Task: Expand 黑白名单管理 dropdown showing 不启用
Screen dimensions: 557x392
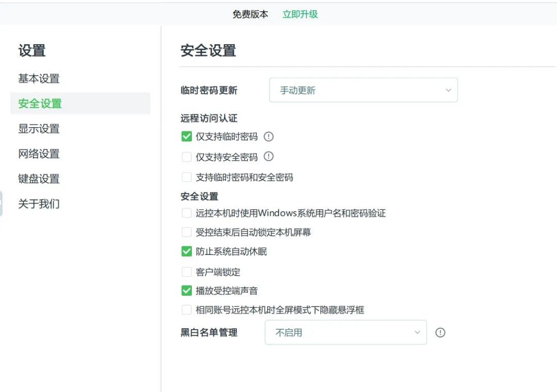Action: pyautogui.click(x=346, y=333)
